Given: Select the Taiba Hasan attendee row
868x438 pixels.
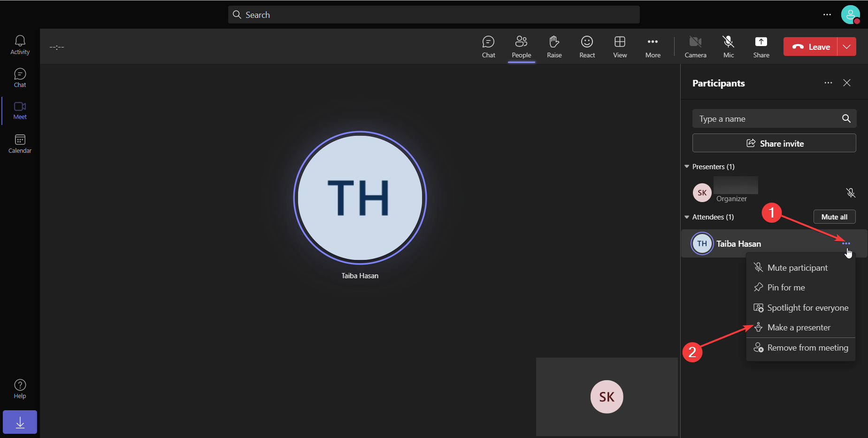Looking at the screenshot, I should 774,243.
